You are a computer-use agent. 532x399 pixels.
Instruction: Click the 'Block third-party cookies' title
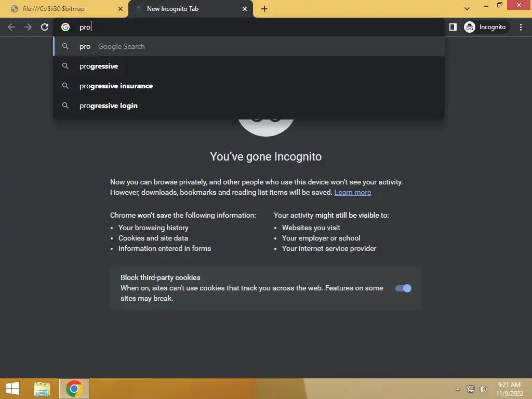point(160,277)
